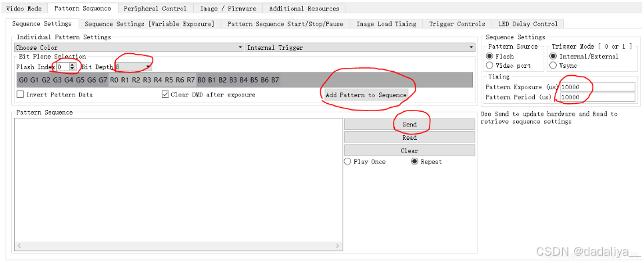Select bit plane R3
644x263 pixels.
pyautogui.click(x=147, y=80)
